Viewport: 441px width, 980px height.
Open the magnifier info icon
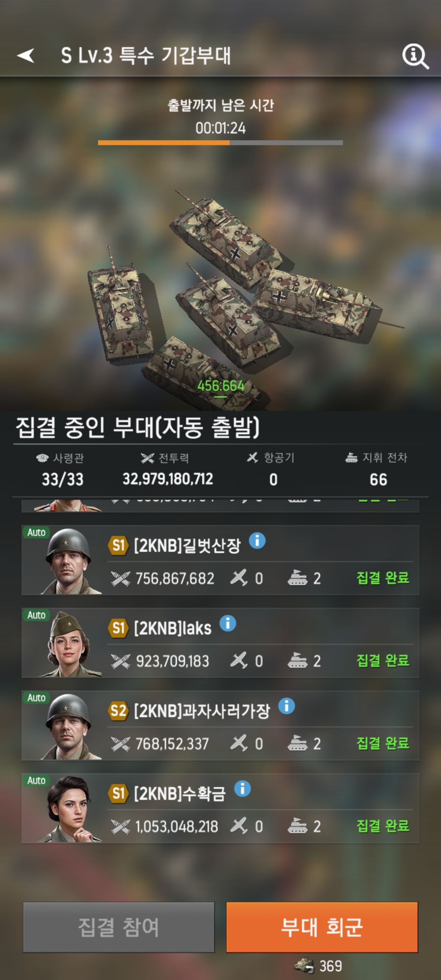point(415,56)
